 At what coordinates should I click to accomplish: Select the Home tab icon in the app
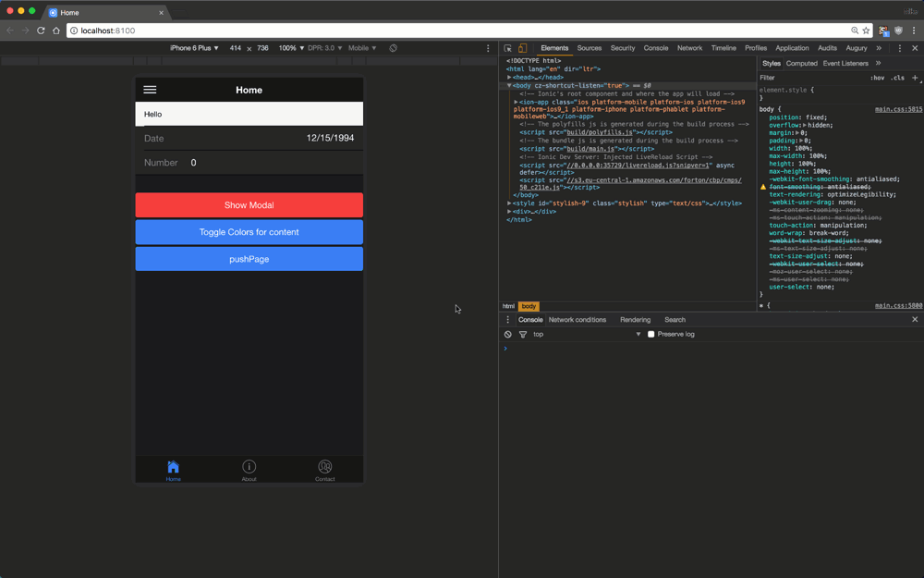click(173, 467)
